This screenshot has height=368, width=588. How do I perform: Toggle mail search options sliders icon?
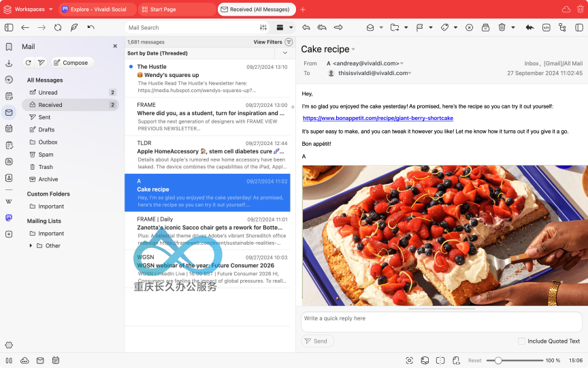click(263, 27)
